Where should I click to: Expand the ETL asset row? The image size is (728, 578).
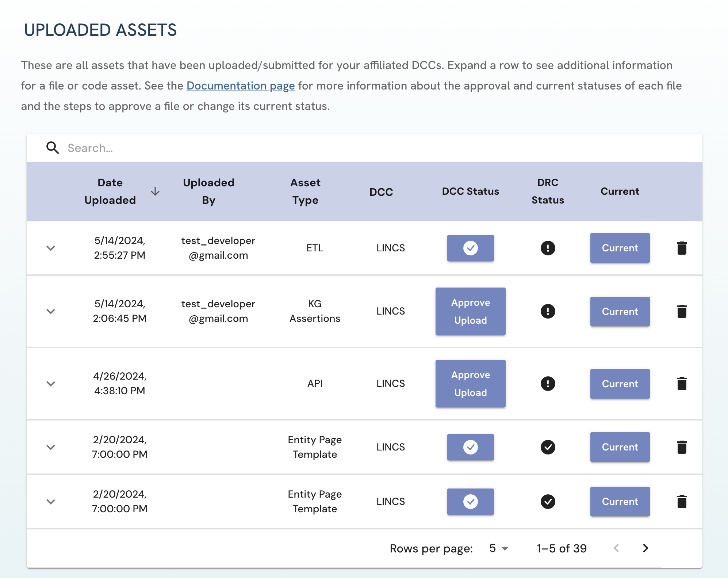(51, 248)
